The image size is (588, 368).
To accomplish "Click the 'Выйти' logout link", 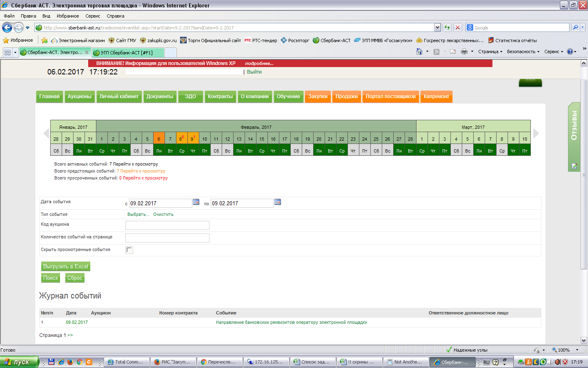I will 254,72.
